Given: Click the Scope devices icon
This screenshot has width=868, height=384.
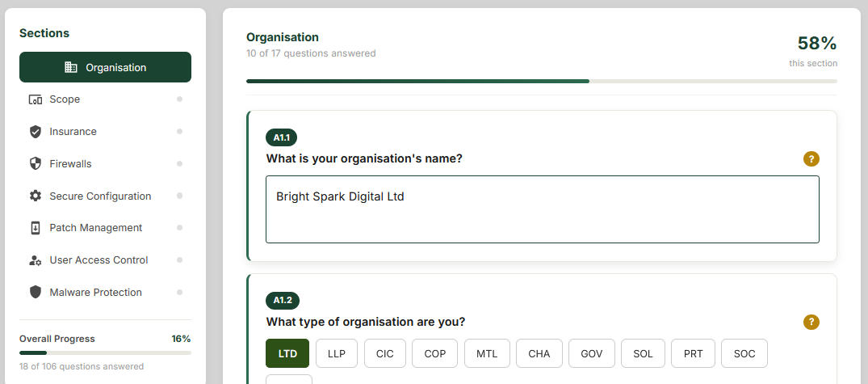Looking at the screenshot, I should pos(35,99).
